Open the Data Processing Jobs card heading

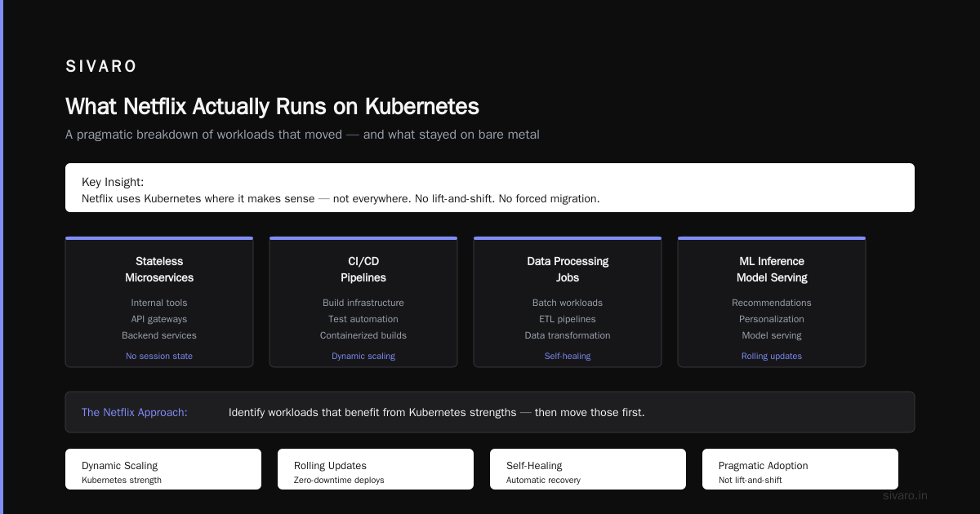pyautogui.click(x=568, y=269)
